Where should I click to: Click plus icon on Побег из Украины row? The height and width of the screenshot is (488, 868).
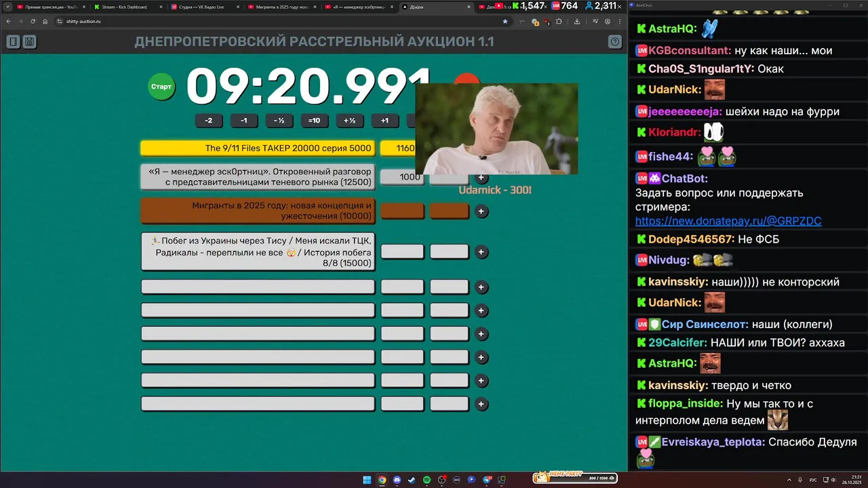(x=481, y=252)
